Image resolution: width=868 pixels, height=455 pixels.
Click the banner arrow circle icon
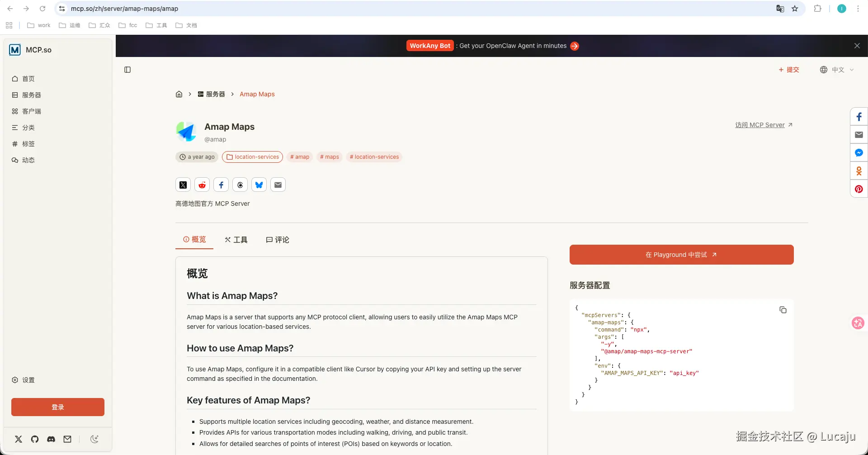click(x=575, y=46)
